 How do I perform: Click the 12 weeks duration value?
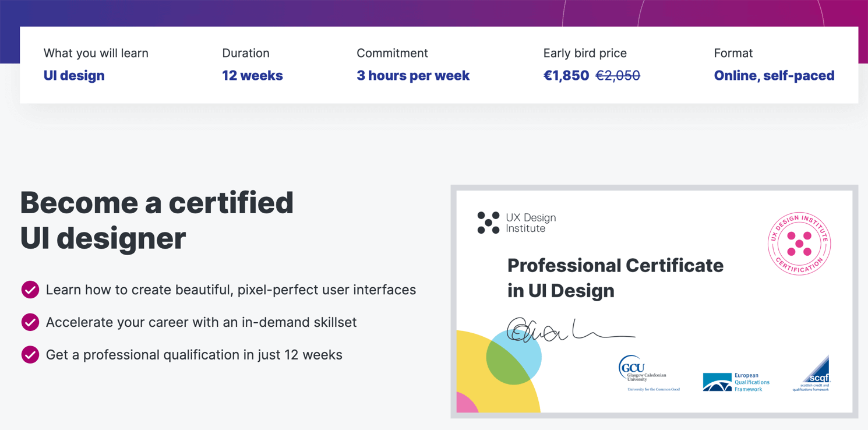click(252, 76)
